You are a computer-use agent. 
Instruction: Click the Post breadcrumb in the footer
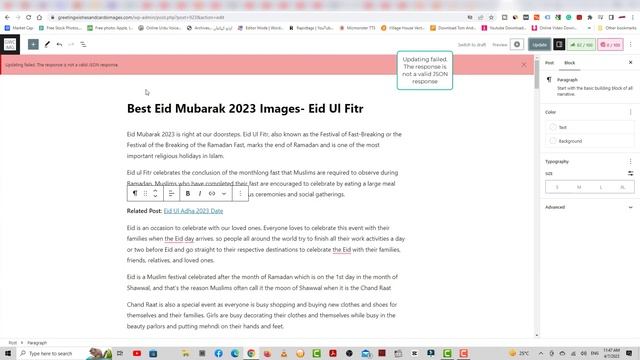click(13, 343)
